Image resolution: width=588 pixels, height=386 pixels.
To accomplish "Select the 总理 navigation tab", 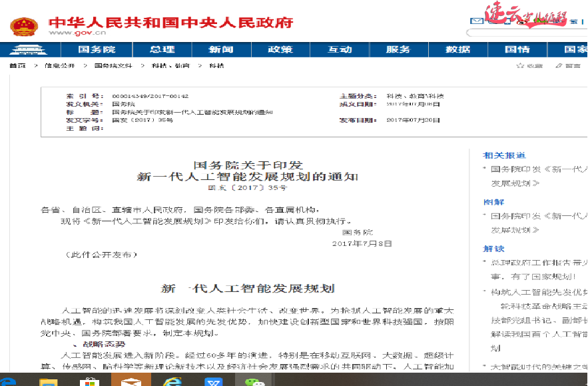I will (162, 50).
